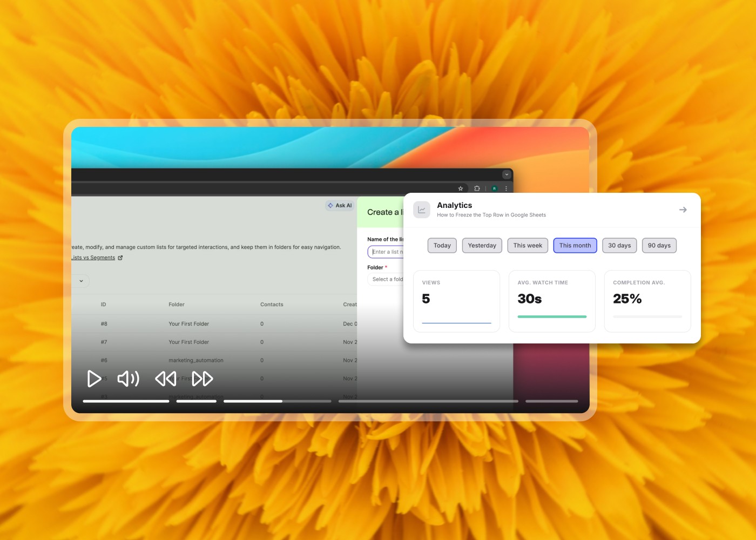This screenshot has width=756, height=540.
Task: Click the video title under Analytics heading
Action: pyautogui.click(x=491, y=215)
